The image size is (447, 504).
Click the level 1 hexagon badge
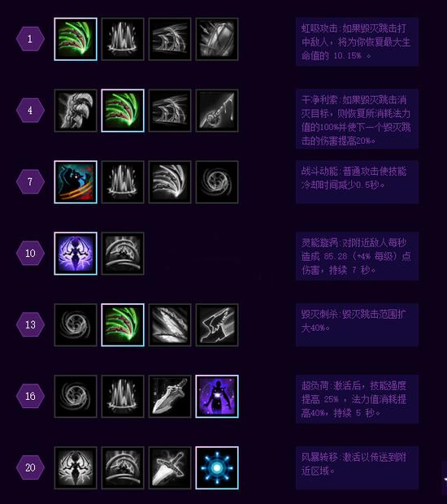[x=30, y=39]
